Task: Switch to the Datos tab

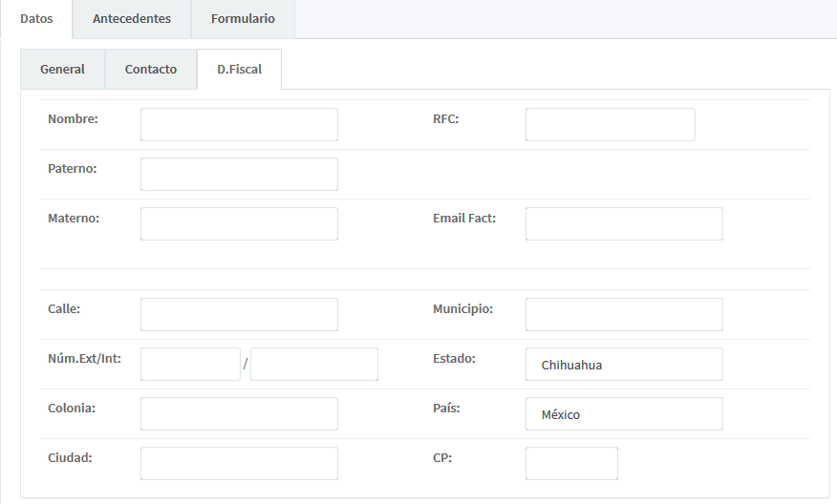Action: coord(36,19)
